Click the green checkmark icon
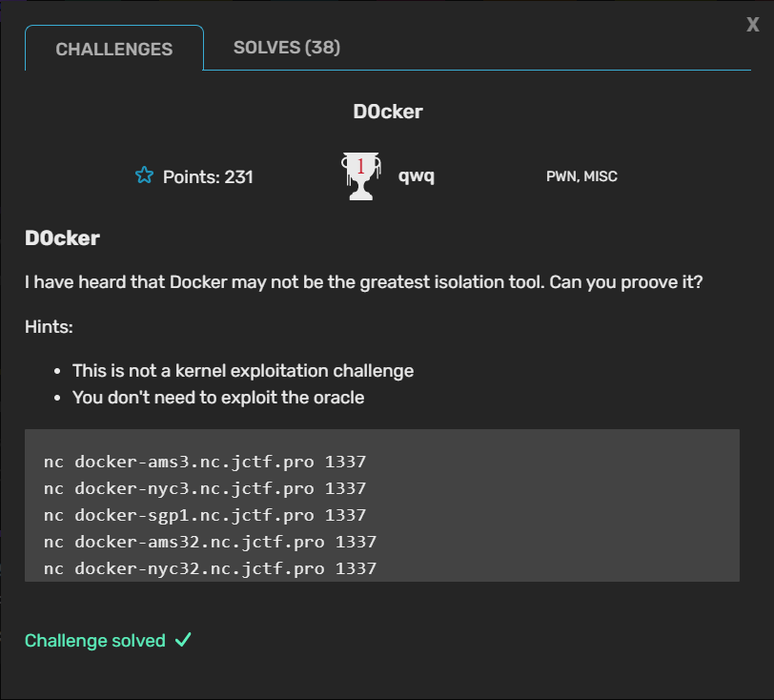774x700 pixels. (183, 641)
